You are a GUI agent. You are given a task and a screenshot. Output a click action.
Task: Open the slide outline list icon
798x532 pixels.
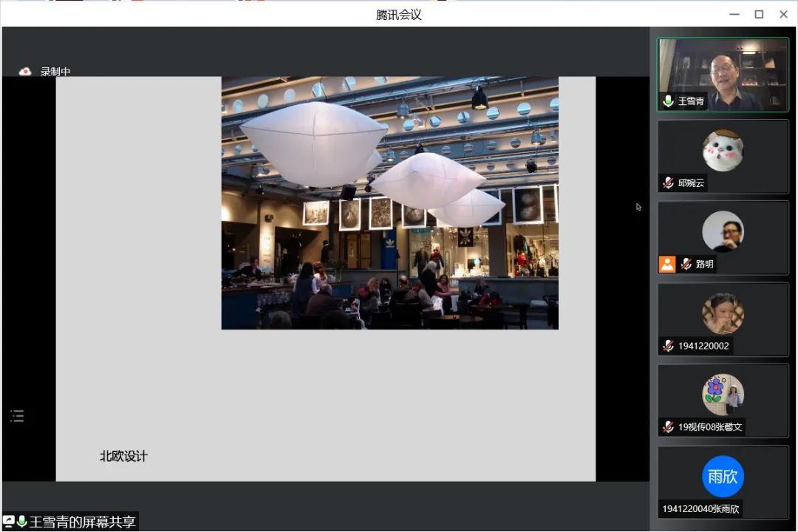pos(17,416)
